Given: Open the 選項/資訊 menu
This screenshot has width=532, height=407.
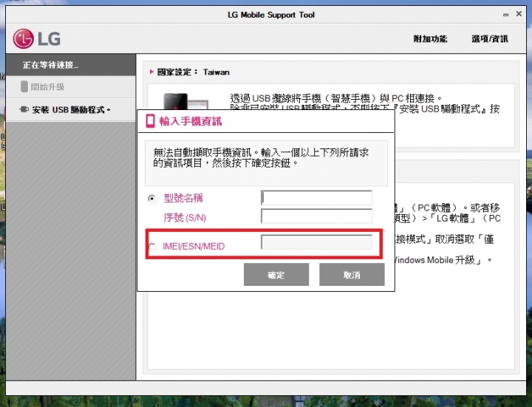Looking at the screenshot, I should click(x=490, y=38).
